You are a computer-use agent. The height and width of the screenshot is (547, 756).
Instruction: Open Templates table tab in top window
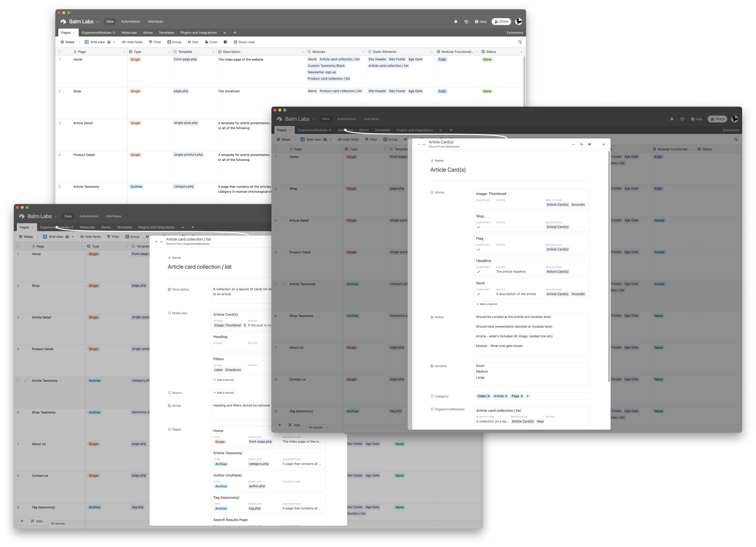(x=166, y=33)
